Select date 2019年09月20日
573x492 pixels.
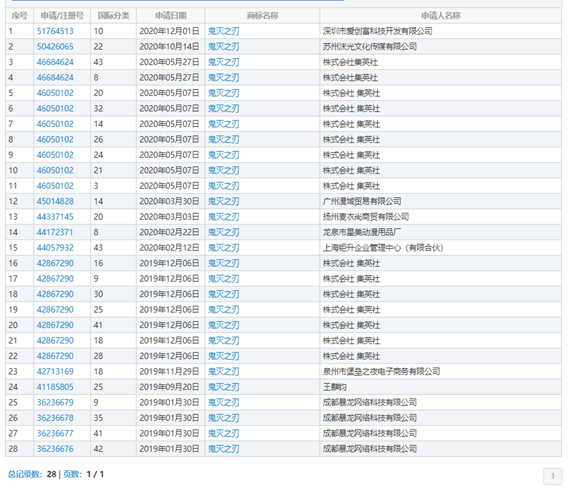[169, 387]
